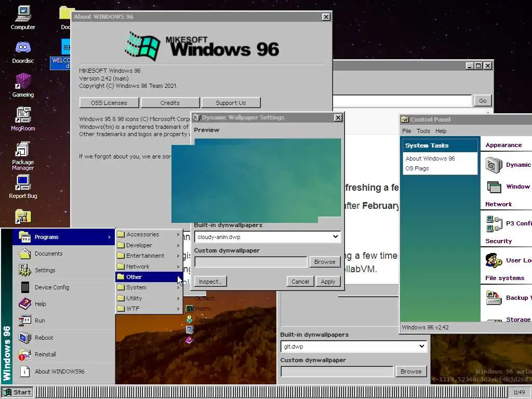Select the Other folder in Programs menu
The height and width of the screenshot is (399, 532).
point(148,277)
